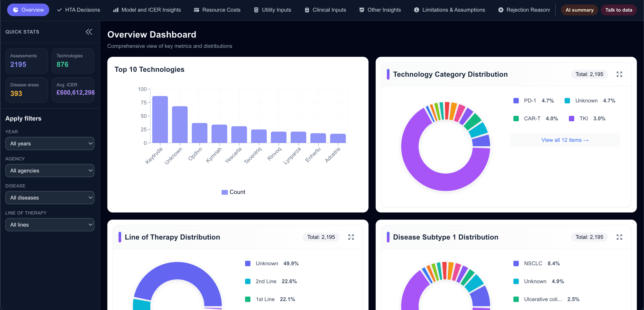Click the Kymriah bar in Top 10 chart
The width and height of the screenshot is (644, 310).
click(219, 134)
